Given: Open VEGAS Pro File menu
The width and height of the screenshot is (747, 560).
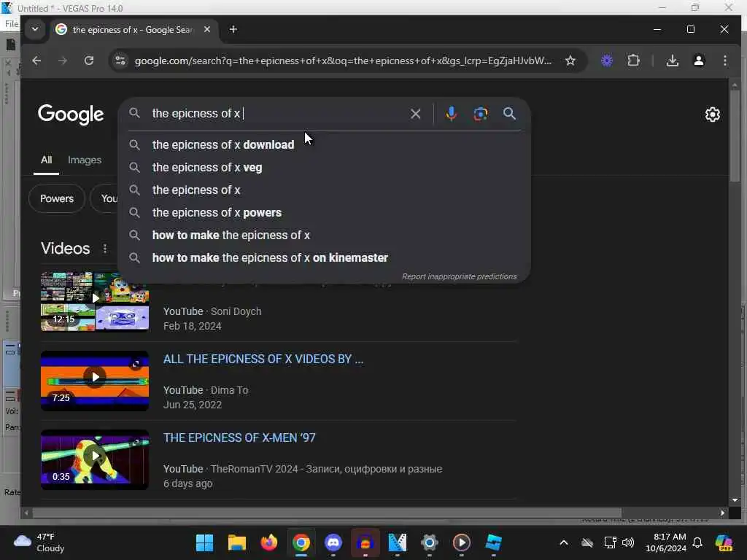Looking at the screenshot, I should coord(12,24).
